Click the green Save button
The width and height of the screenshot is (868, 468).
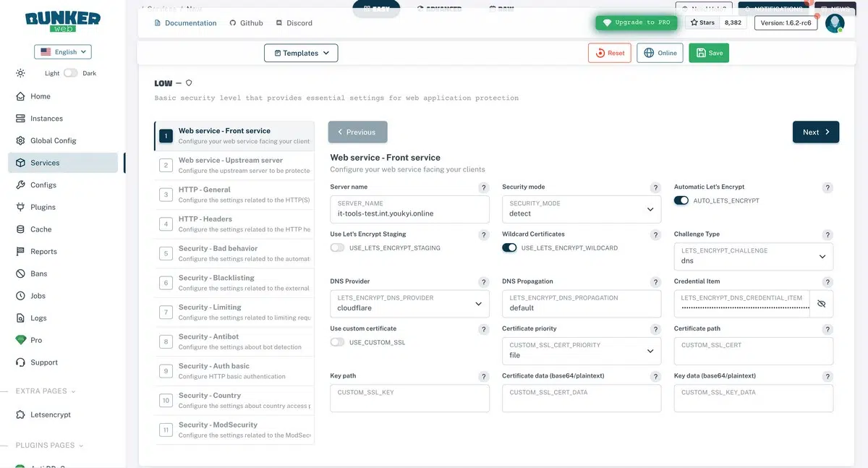(x=709, y=53)
